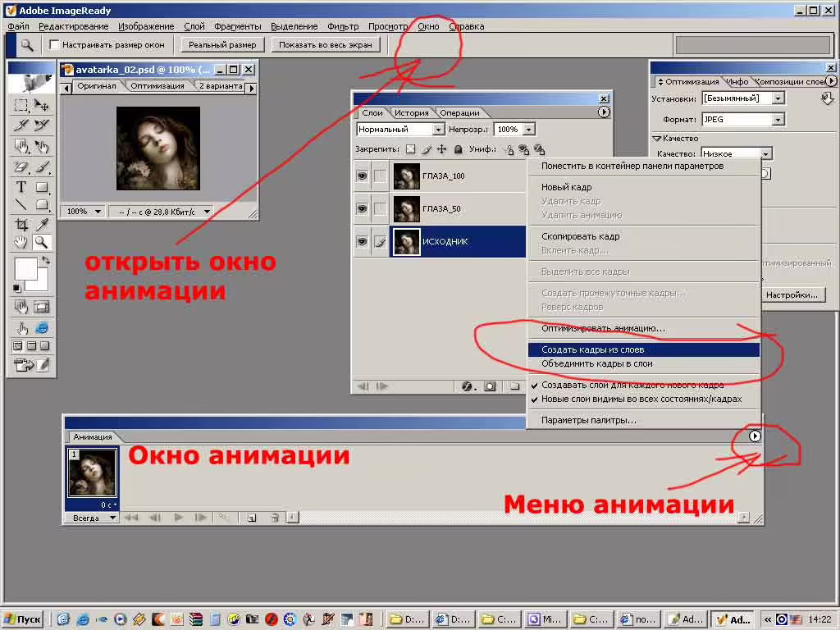
Task: Select frame 1 thumbnail in Animation
Action: click(x=92, y=473)
